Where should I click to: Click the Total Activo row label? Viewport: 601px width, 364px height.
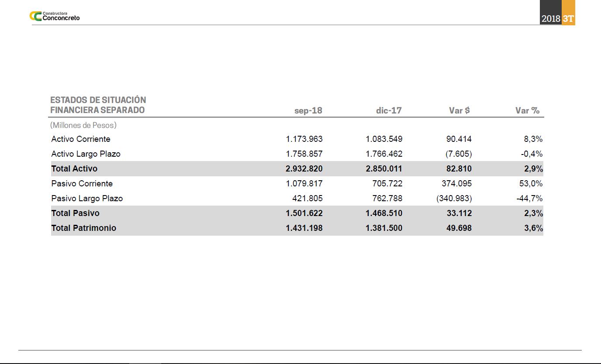click(x=74, y=168)
